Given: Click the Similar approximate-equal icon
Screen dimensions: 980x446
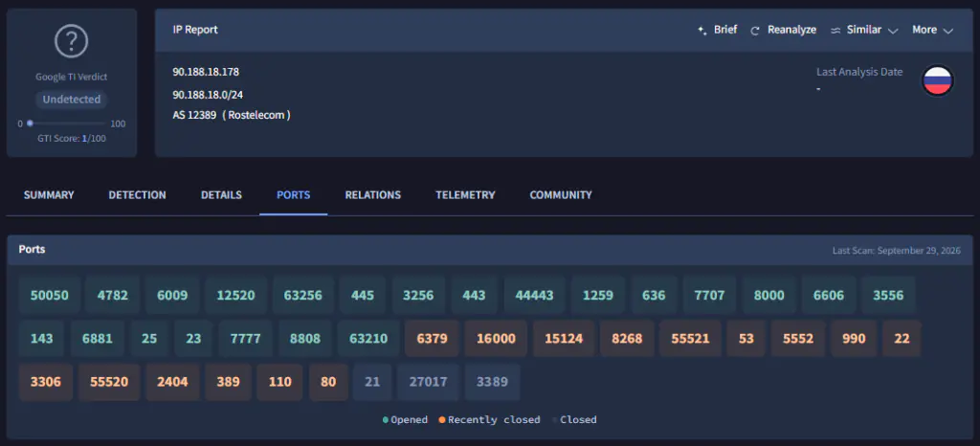Looking at the screenshot, I should [835, 30].
